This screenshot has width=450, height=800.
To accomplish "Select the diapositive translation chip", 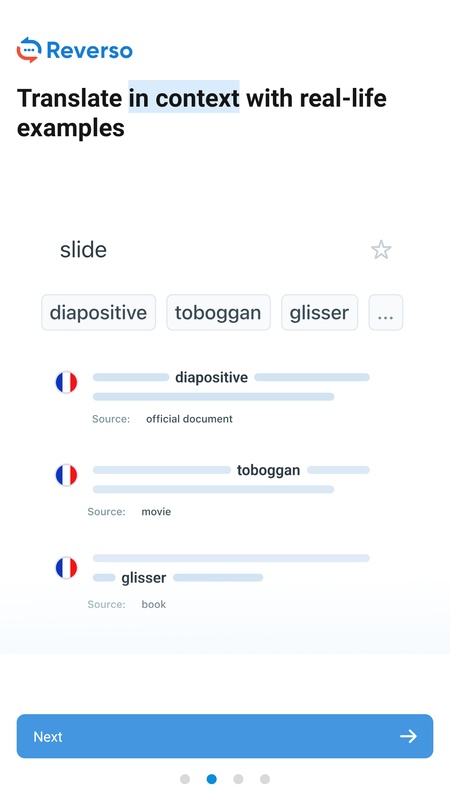I will [x=98, y=312].
